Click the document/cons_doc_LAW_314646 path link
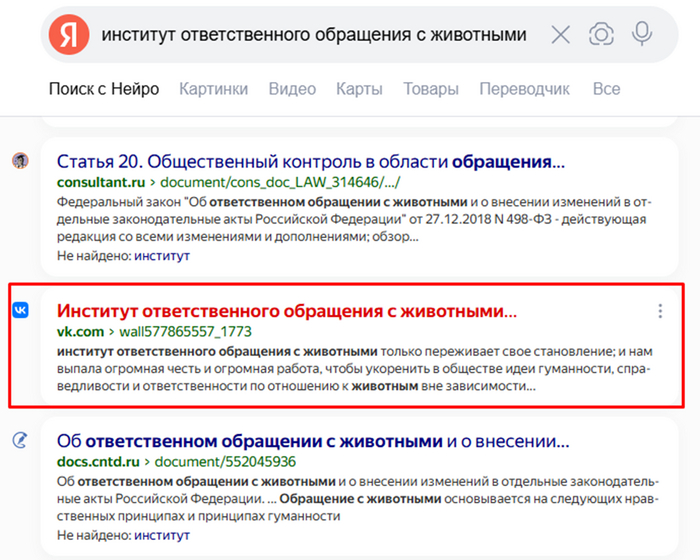This screenshot has width=700, height=560. pos(280,182)
